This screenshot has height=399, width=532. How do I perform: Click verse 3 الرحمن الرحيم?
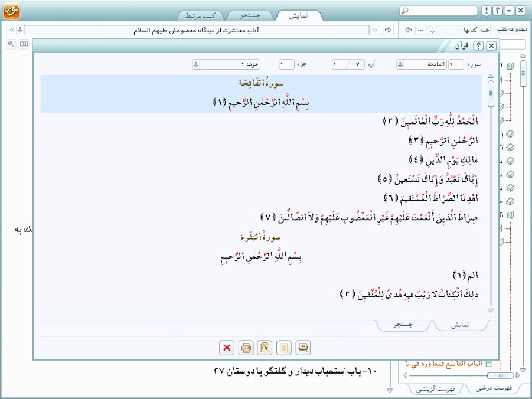tap(443, 140)
